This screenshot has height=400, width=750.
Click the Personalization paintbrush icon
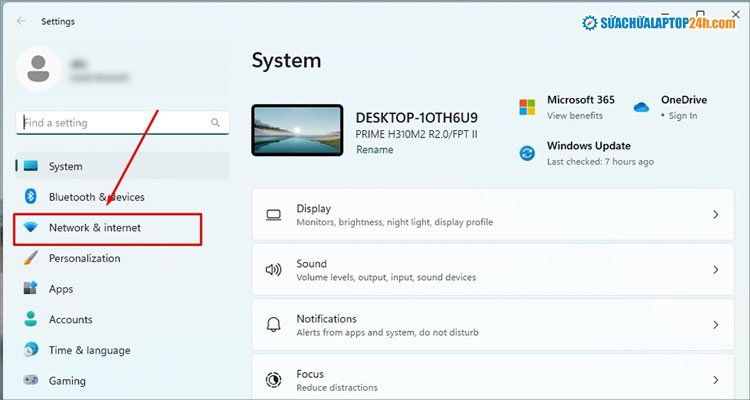point(31,258)
